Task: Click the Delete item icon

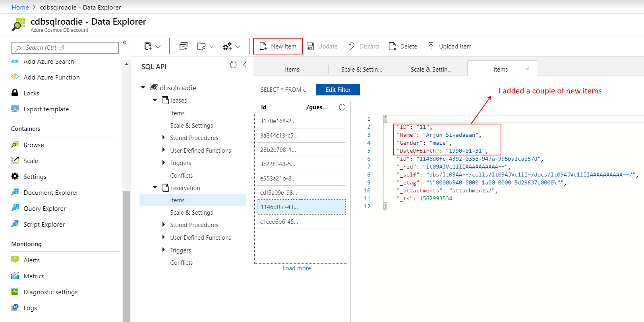Action: [x=392, y=47]
